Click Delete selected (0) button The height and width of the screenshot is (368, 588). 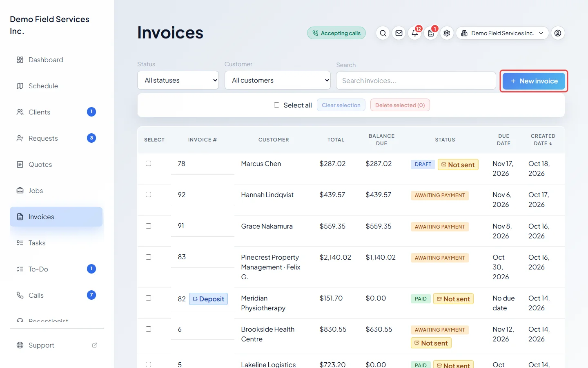coord(400,105)
